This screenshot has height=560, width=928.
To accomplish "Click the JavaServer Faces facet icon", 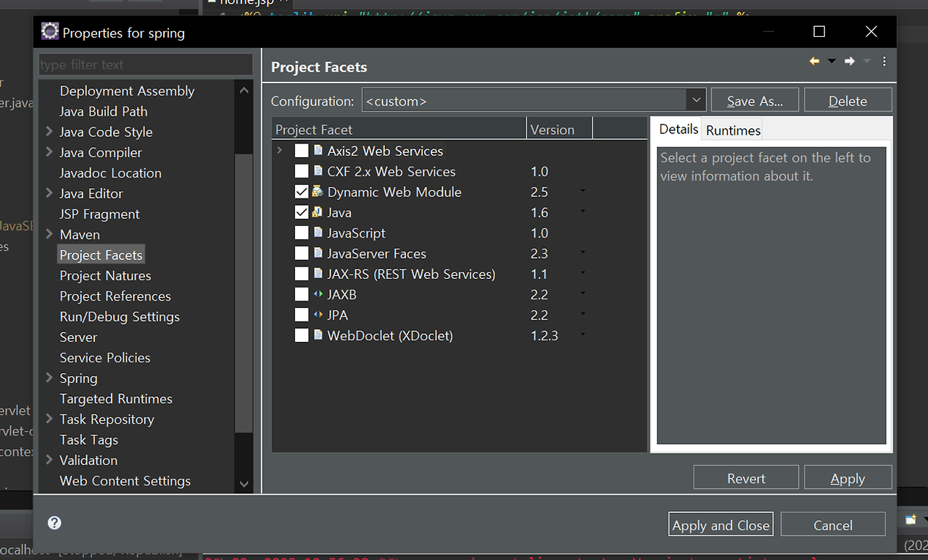I will click(x=318, y=254).
